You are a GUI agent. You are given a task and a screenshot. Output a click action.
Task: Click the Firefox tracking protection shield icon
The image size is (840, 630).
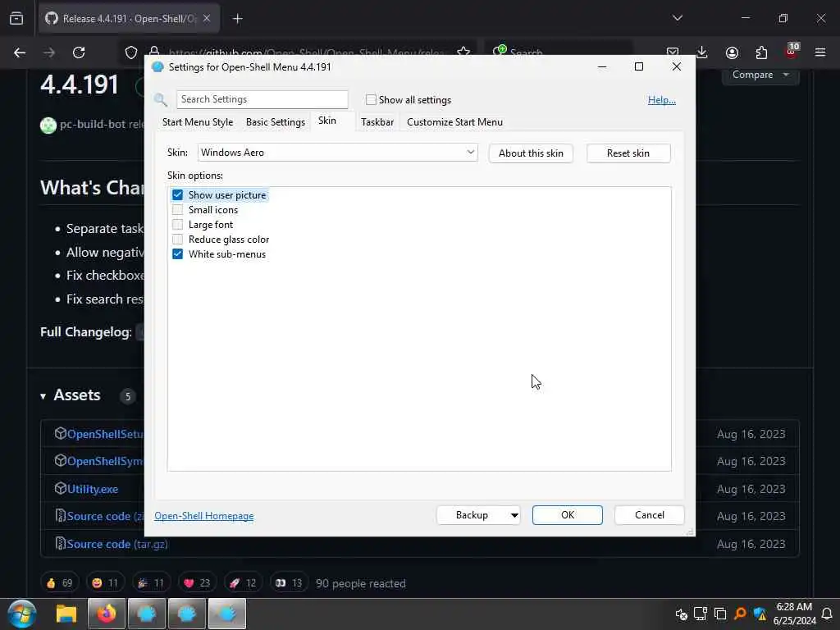(x=131, y=52)
